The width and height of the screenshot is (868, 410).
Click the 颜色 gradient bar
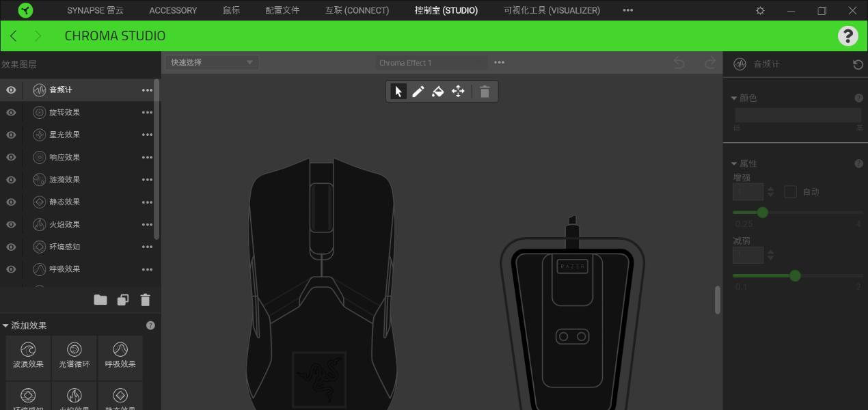798,115
